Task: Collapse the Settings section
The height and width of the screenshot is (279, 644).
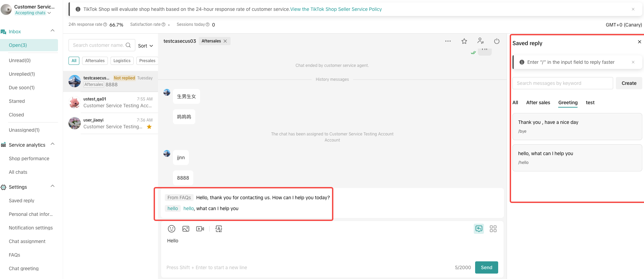Action: click(53, 186)
